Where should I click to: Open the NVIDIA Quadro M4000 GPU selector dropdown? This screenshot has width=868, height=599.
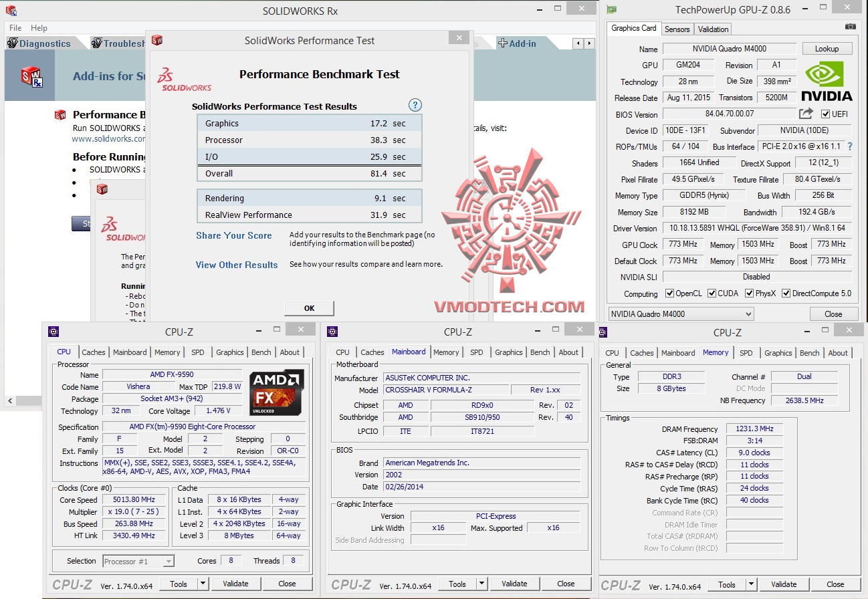681,314
